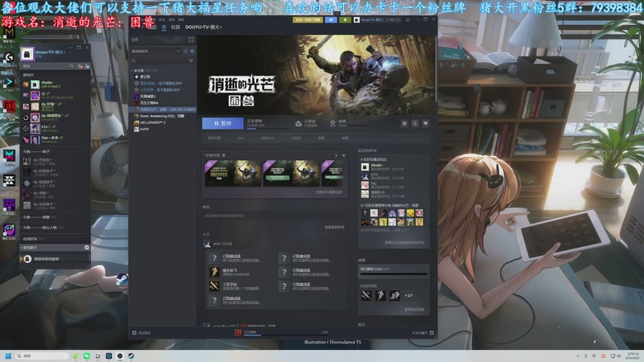
Task: Click library search field
Action: [159, 61]
